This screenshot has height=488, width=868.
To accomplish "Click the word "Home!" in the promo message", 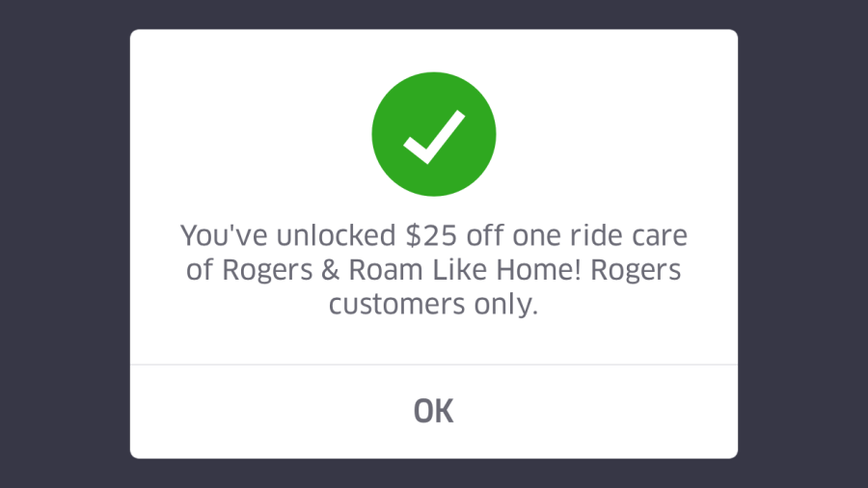I will point(538,270).
